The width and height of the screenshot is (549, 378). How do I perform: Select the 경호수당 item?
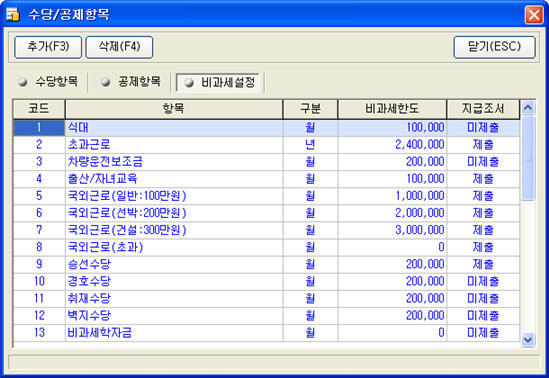tap(174, 281)
